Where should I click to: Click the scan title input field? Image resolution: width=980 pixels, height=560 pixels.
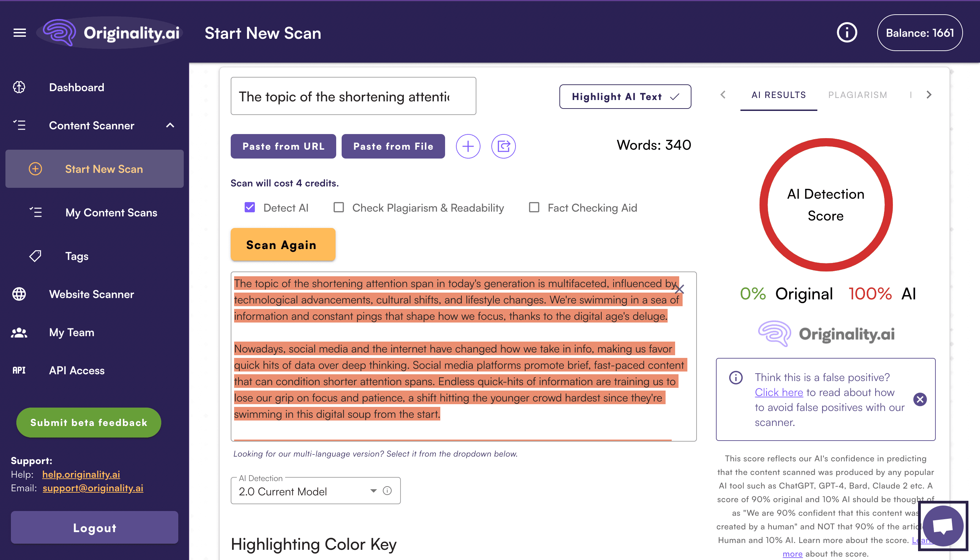(x=353, y=96)
